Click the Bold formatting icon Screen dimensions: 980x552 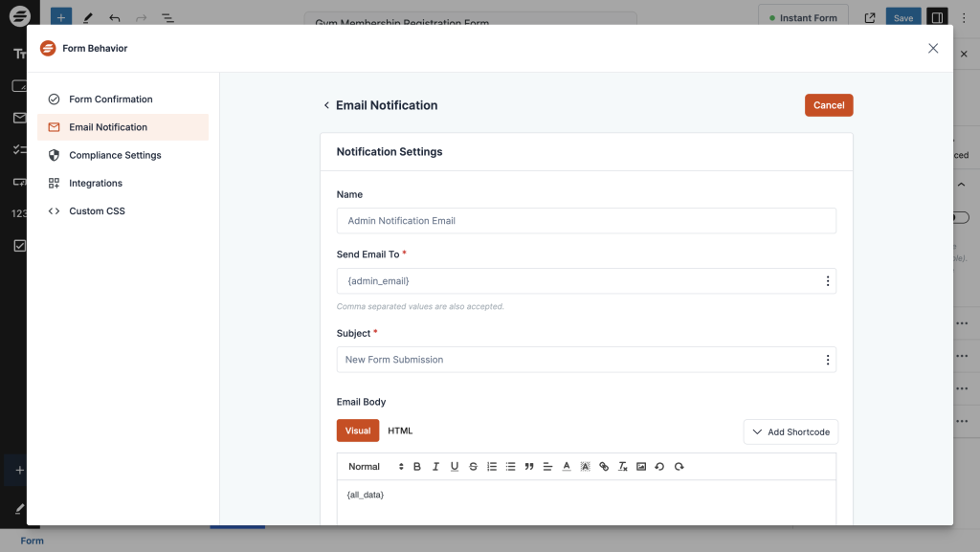(417, 467)
